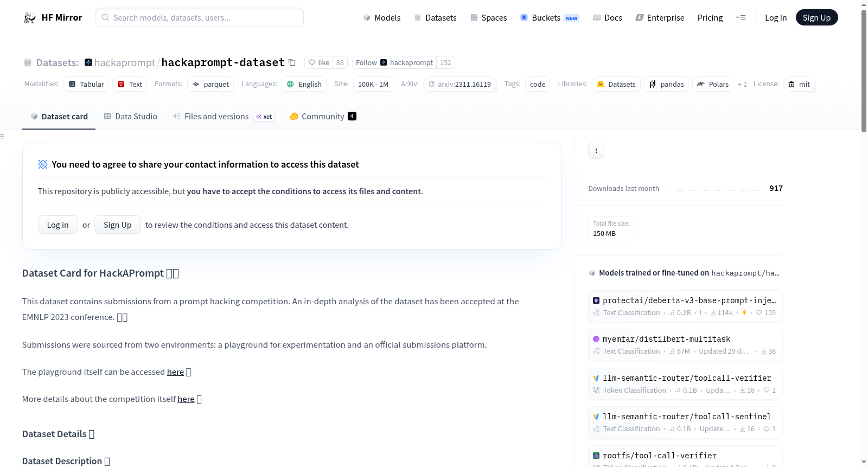Click Log In in the top bar
This screenshot has height=467, width=868.
[x=776, y=17]
